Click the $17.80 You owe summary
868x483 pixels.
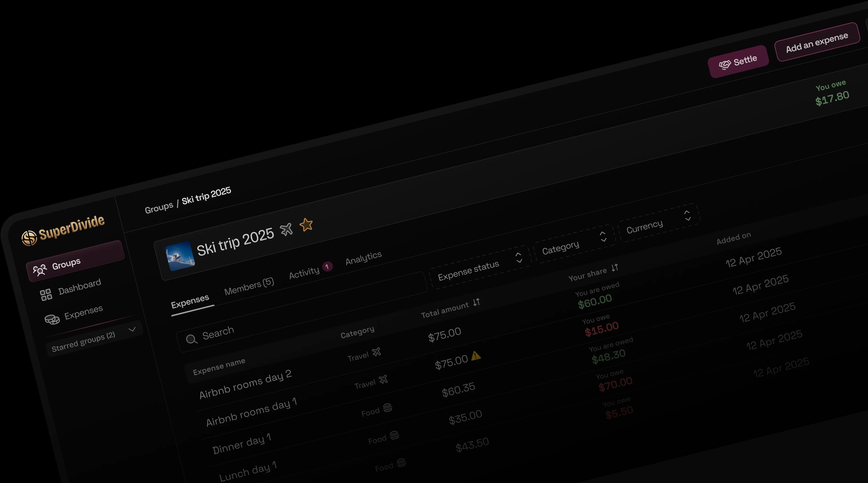pos(832,98)
